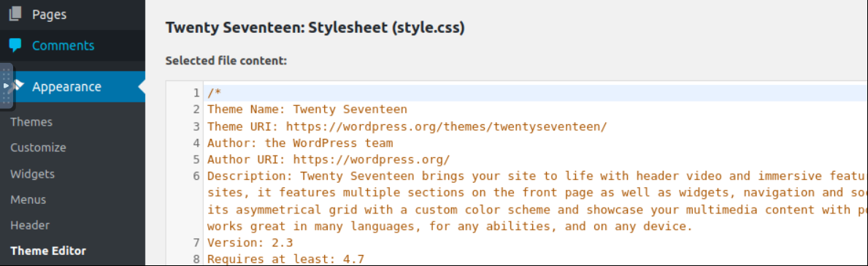Viewport: 868px width, 266px height.
Task: Open the Header submenu item
Action: point(30,225)
